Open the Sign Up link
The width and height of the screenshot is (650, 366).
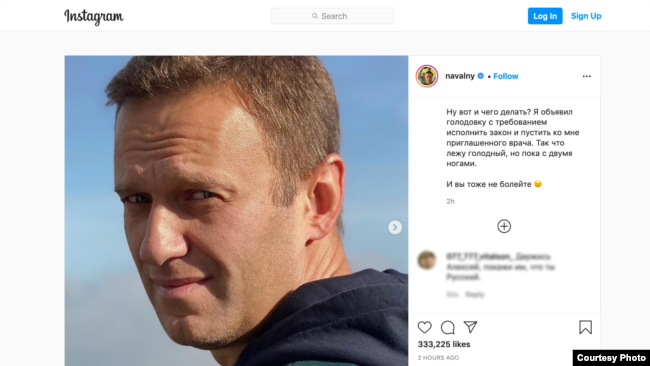click(x=586, y=16)
